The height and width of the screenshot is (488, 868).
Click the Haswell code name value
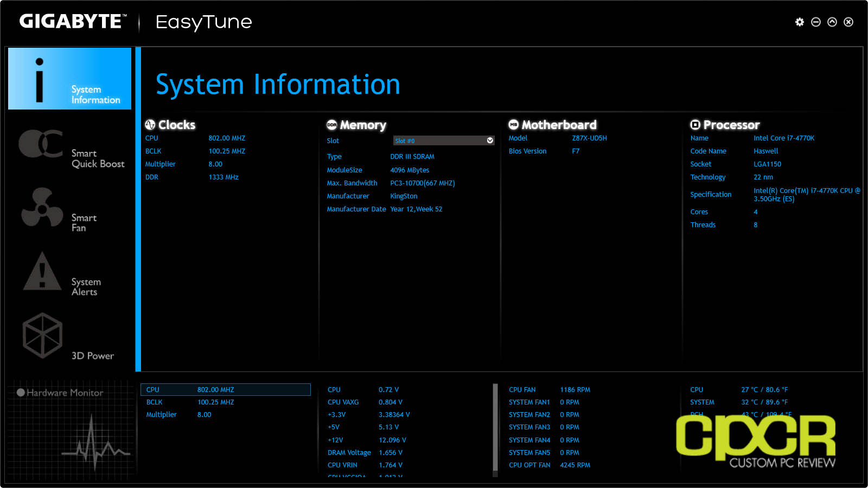(766, 151)
